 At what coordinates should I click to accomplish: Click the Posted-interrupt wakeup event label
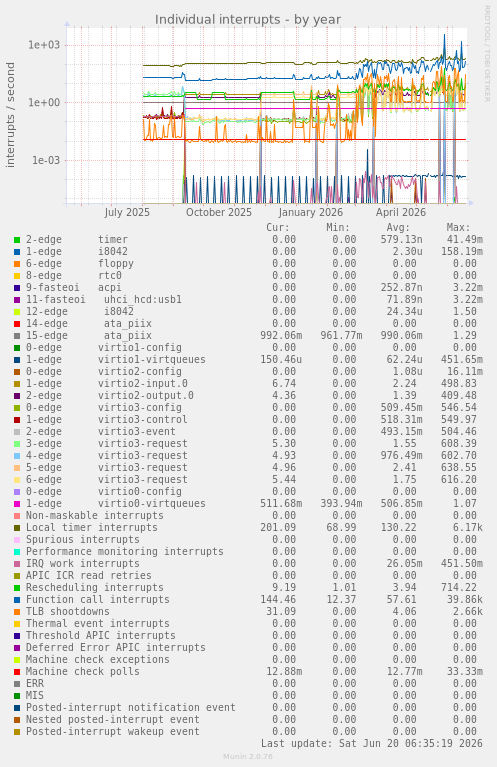113,732
